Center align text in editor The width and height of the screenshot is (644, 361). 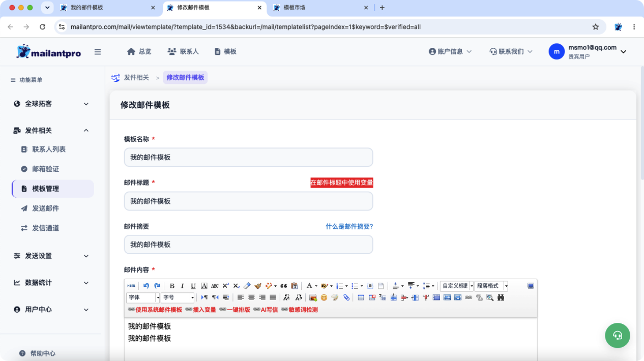tap(251, 297)
